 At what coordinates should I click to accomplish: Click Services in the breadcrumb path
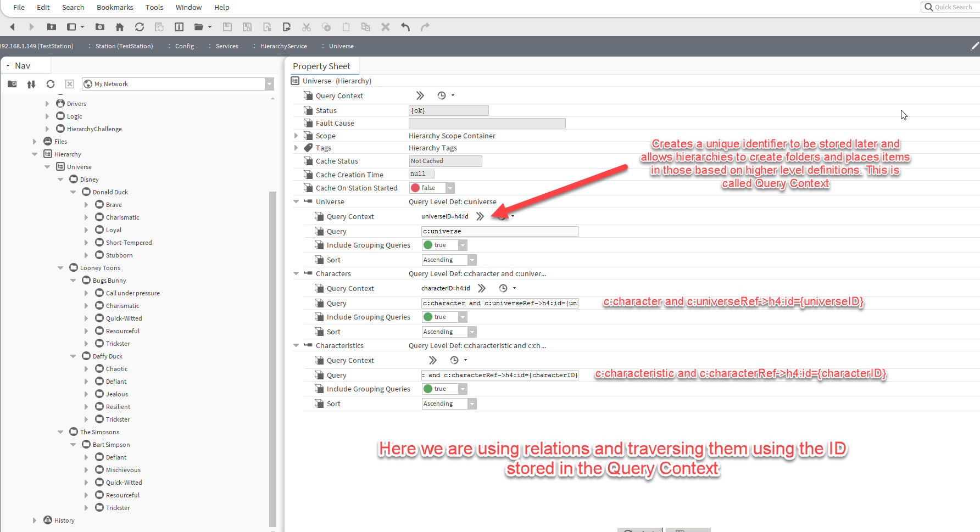pyautogui.click(x=227, y=46)
